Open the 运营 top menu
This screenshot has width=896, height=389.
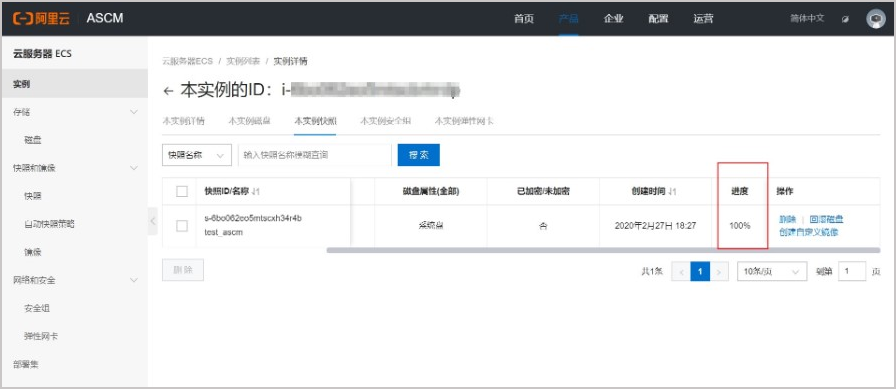coord(703,18)
